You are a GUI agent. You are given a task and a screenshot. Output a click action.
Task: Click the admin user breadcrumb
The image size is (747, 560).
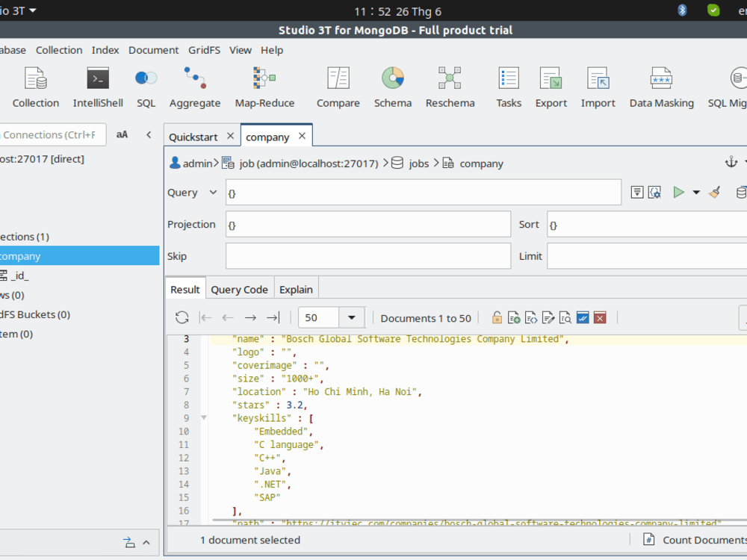pyautogui.click(x=191, y=164)
